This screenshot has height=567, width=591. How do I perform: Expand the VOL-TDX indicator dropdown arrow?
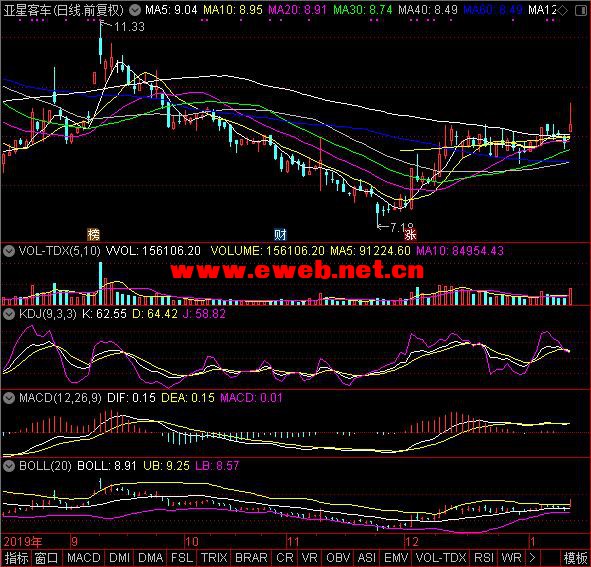9,250
